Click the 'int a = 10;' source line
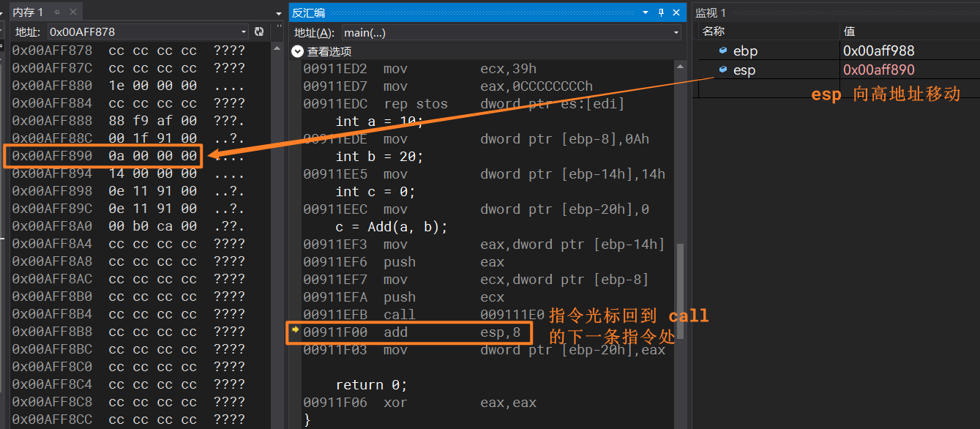This screenshot has width=980, height=429. [x=379, y=121]
